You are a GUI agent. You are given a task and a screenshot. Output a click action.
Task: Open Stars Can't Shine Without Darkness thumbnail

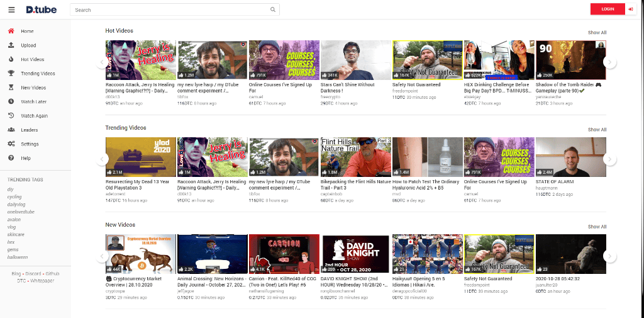(356, 60)
